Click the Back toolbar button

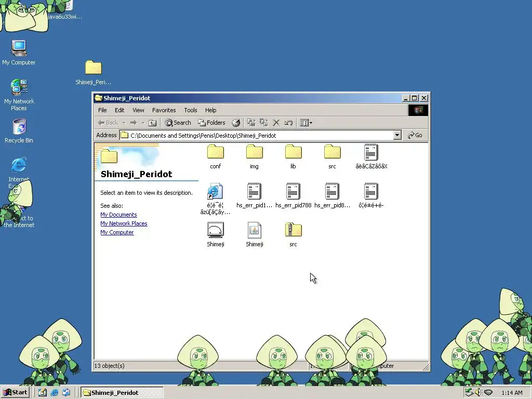click(x=108, y=123)
